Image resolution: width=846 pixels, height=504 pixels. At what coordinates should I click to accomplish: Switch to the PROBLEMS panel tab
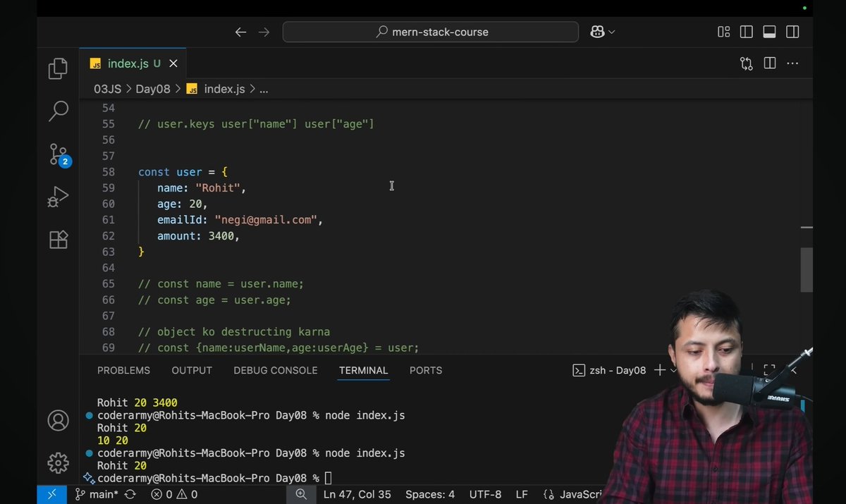[x=123, y=370]
